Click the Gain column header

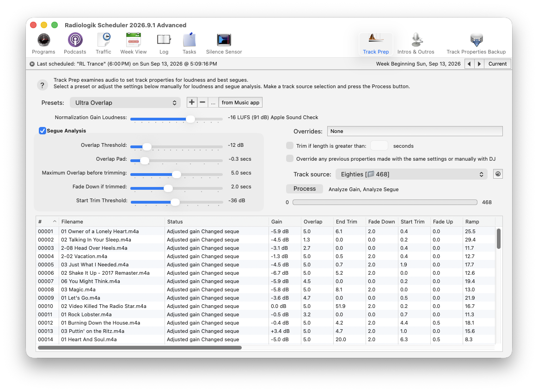coord(285,222)
